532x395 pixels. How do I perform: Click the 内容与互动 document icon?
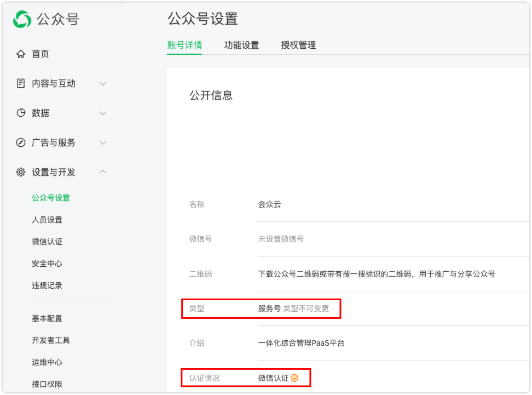coord(21,83)
